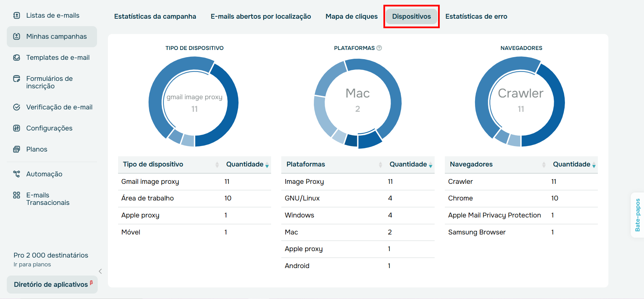Sort by Navegadores column arrows
The width and height of the screenshot is (644, 299).
(x=544, y=165)
